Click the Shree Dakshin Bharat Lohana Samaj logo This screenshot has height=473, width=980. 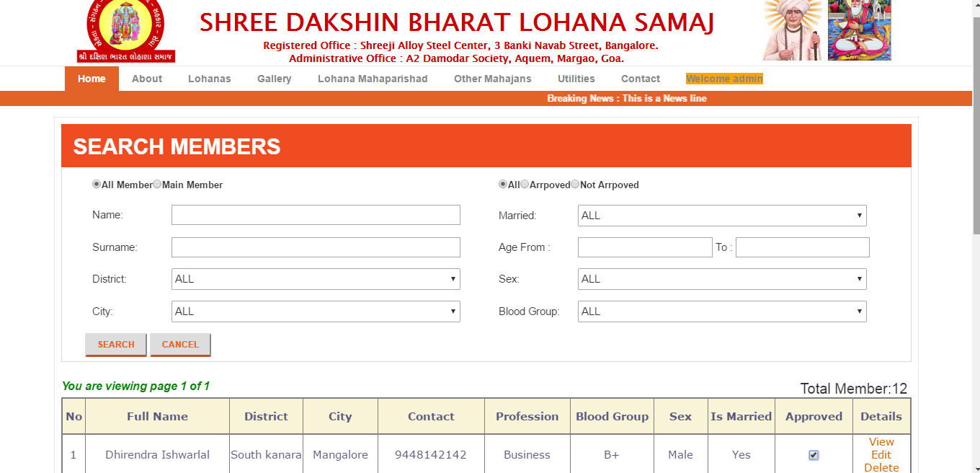(126, 31)
